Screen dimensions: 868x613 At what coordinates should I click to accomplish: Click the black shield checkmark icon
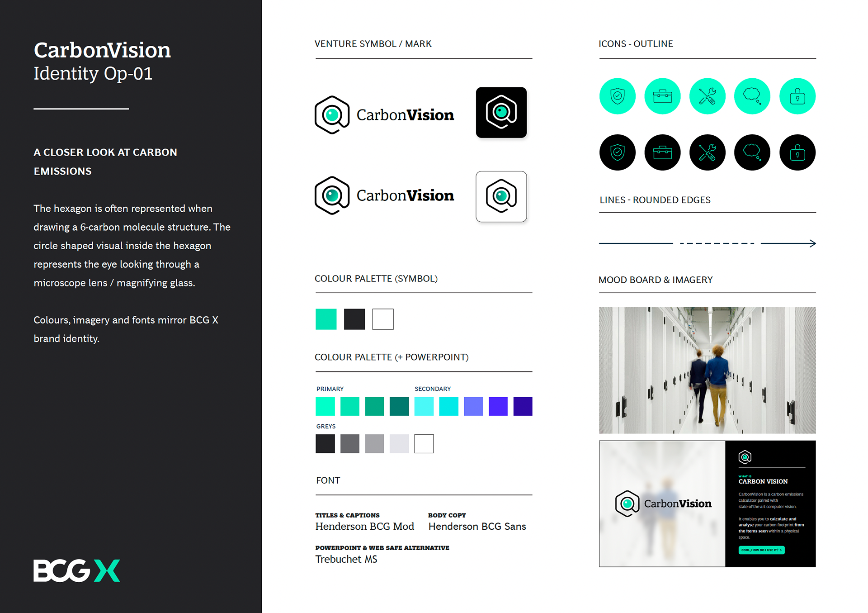click(x=617, y=152)
